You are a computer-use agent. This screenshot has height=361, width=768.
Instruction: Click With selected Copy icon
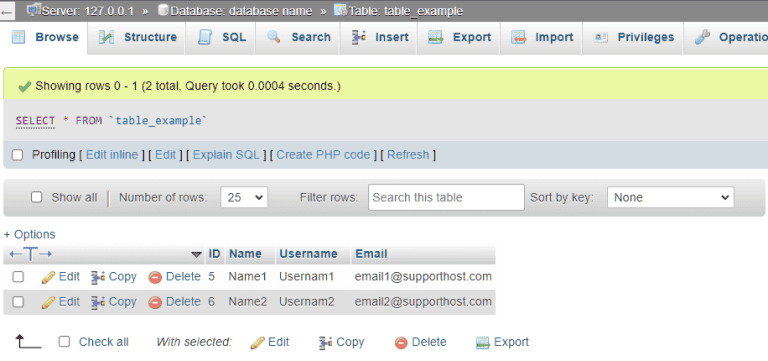tap(326, 342)
